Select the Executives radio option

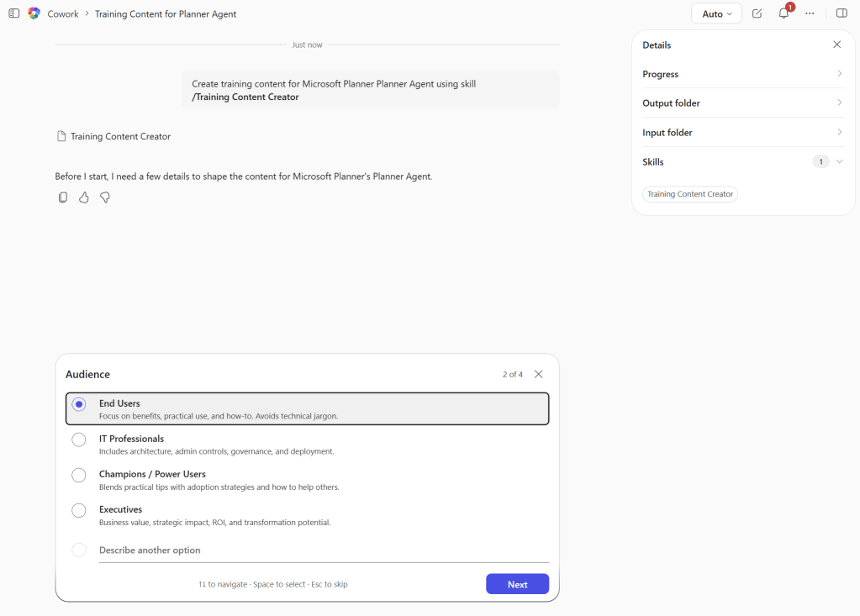[x=79, y=510]
